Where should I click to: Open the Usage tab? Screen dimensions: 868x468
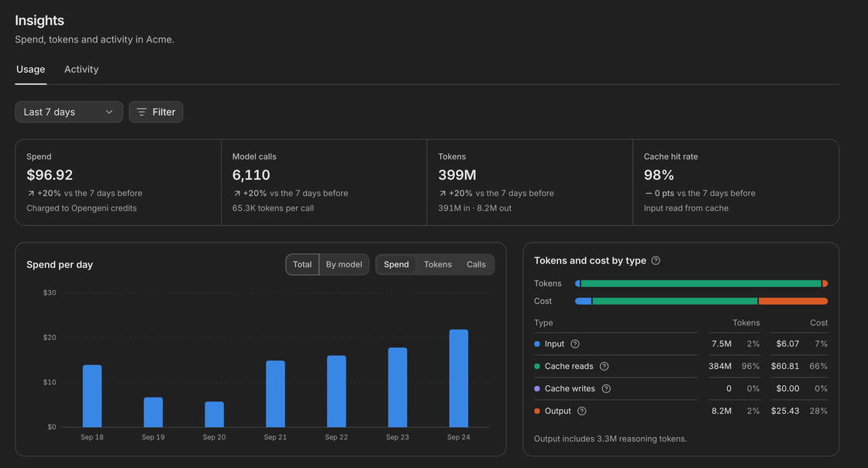[x=30, y=70]
